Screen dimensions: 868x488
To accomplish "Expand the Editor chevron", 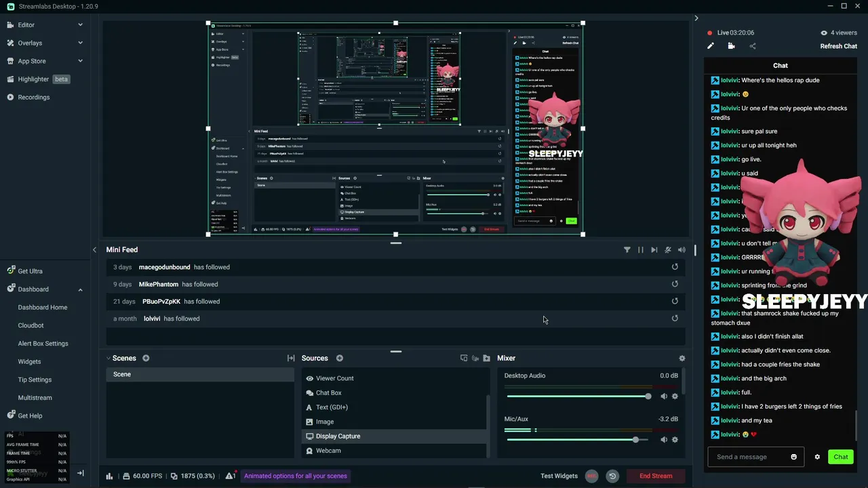I will (x=80, y=25).
